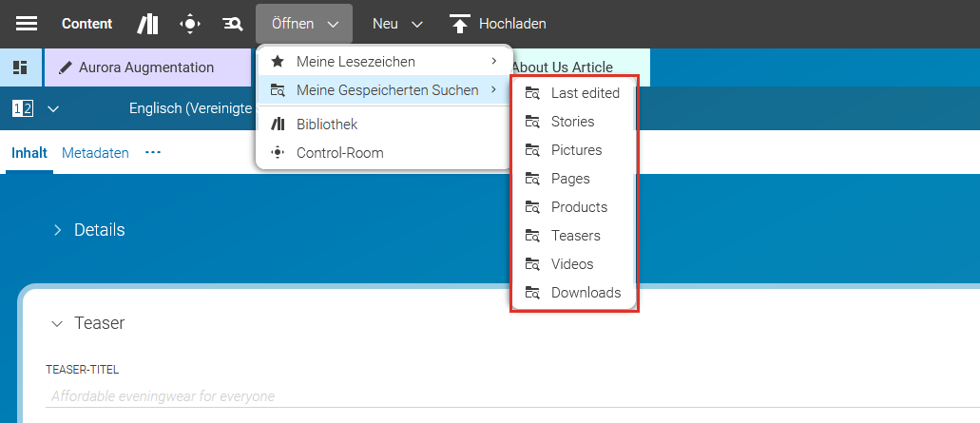
Task: Click the dashboard icon left of tabs
Action: pos(20,67)
